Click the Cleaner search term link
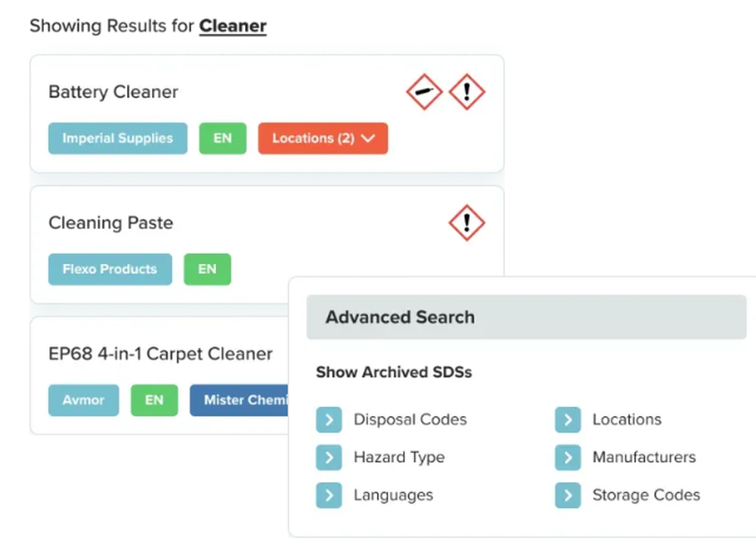 tap(233, 26)
